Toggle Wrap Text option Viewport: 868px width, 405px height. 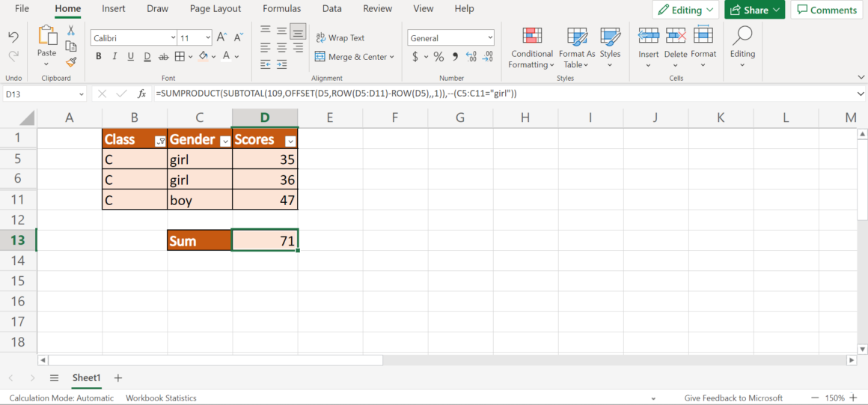coord(340,37)
